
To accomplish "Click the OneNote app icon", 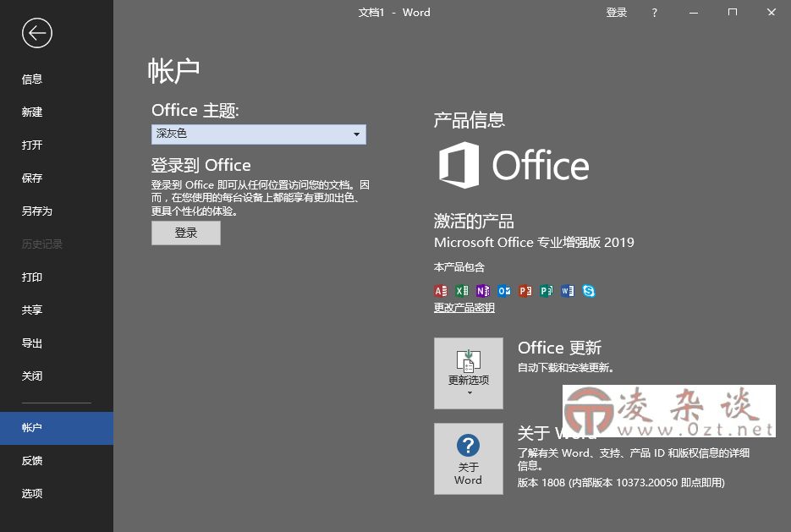I will click(483, 291).
